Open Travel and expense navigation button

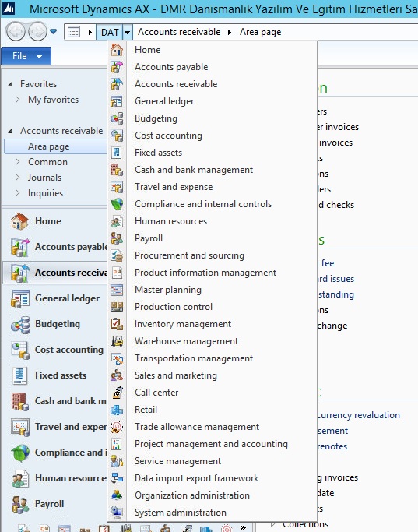tap(55, 427)
